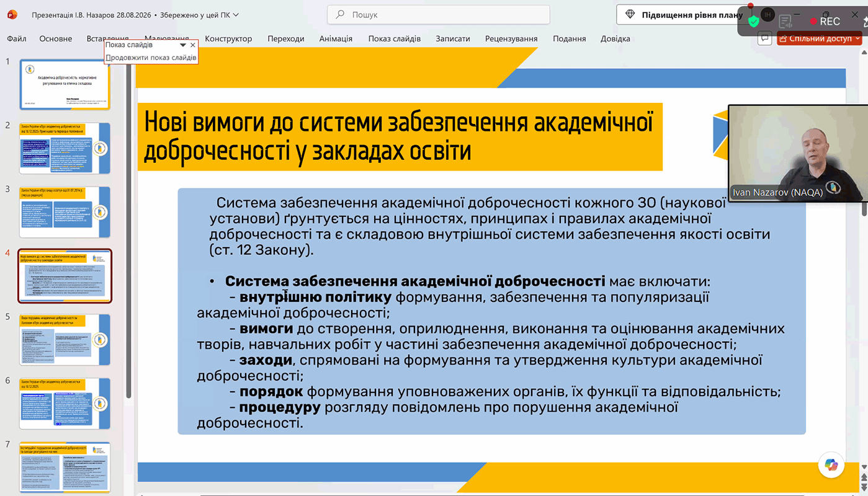The height and width of the screenshot is (496, 868).
Task: Open the comments pane icon
Action: tap(765, 38)
